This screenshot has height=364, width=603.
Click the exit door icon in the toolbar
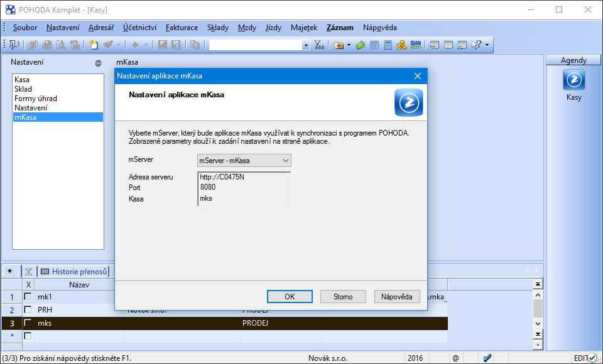coord(14,45)
